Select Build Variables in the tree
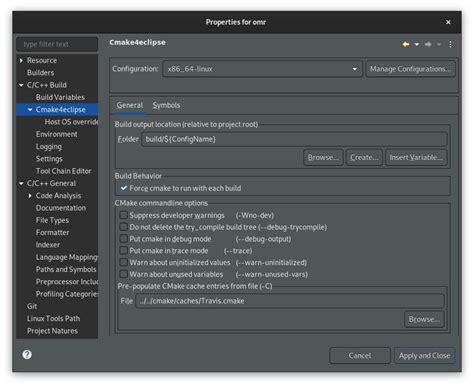The height and width of the screenshot is (386, 474). [x=60, y=97]
